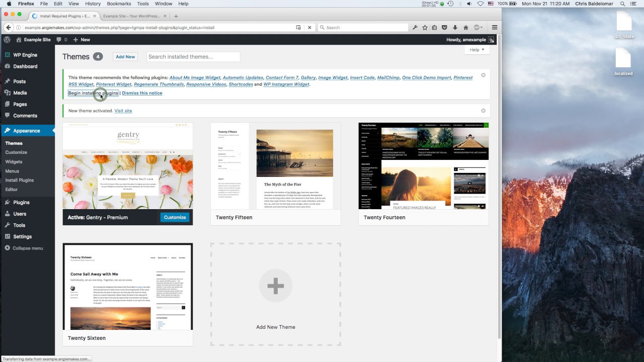
Task: Dismiss the New theme activated notice
Action: (483, 111)
